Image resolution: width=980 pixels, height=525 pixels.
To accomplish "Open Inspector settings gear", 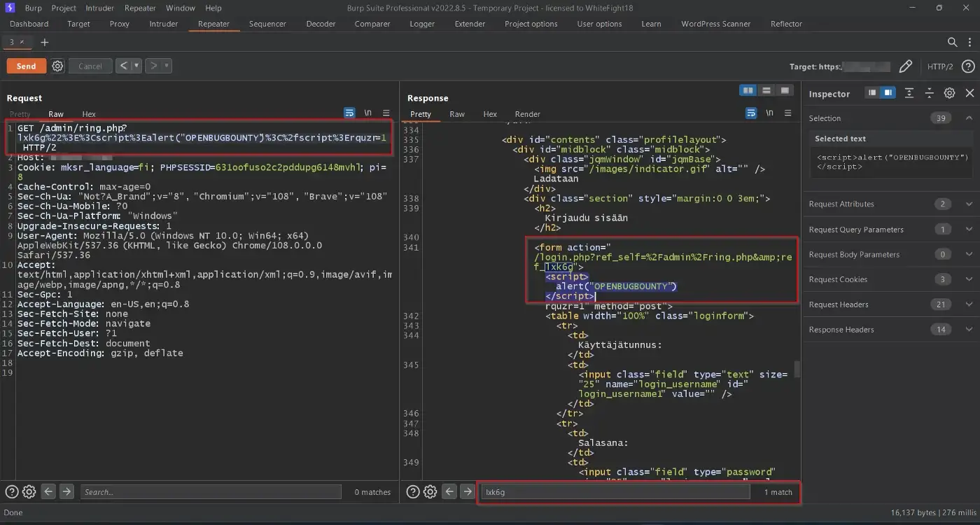I will click(x=949, y=92).
